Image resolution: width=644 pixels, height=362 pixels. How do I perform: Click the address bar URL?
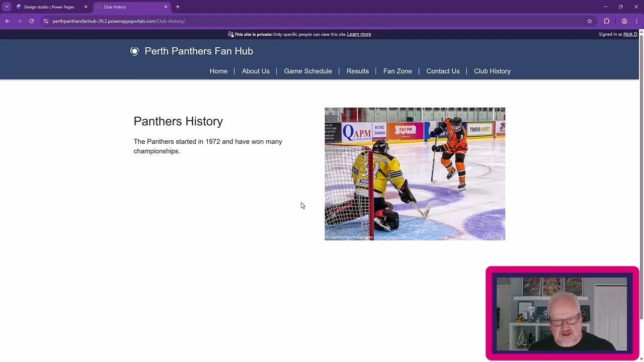point(119,21)
